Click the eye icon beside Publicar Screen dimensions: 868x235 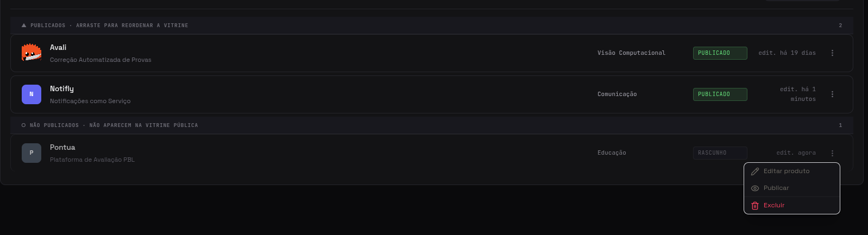point(755,188)
